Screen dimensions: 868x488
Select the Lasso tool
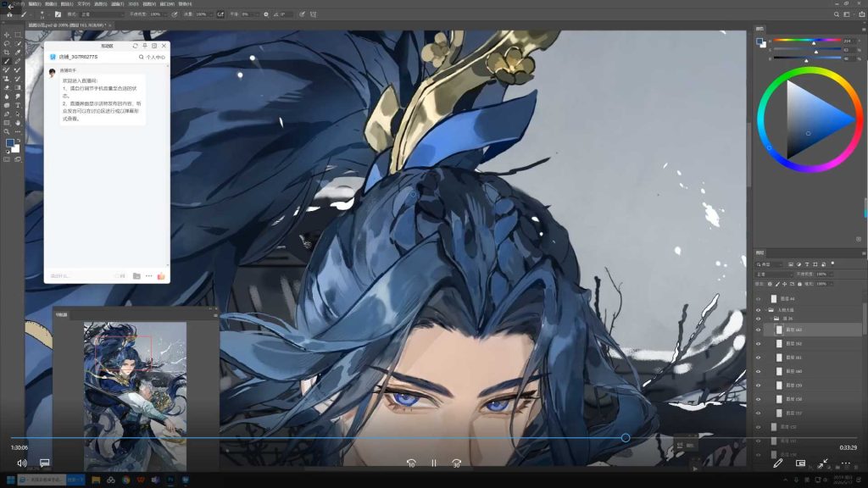[x=7, y=44]
